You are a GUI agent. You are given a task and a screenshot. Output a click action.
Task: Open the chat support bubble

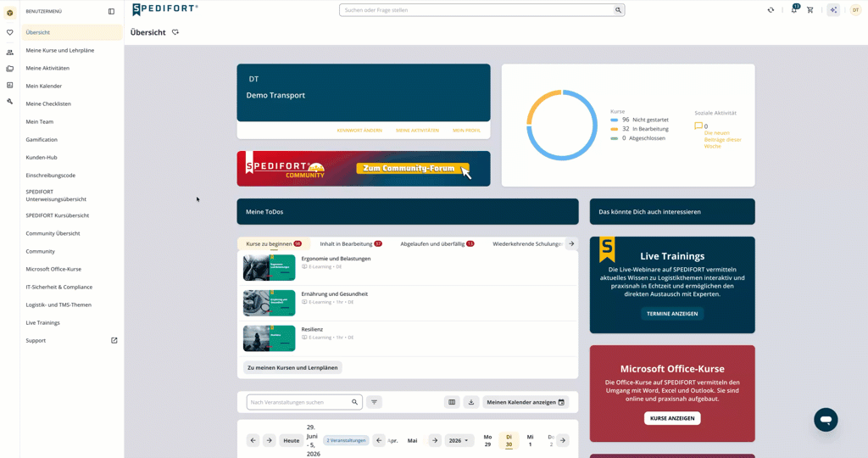click(826, 420)
